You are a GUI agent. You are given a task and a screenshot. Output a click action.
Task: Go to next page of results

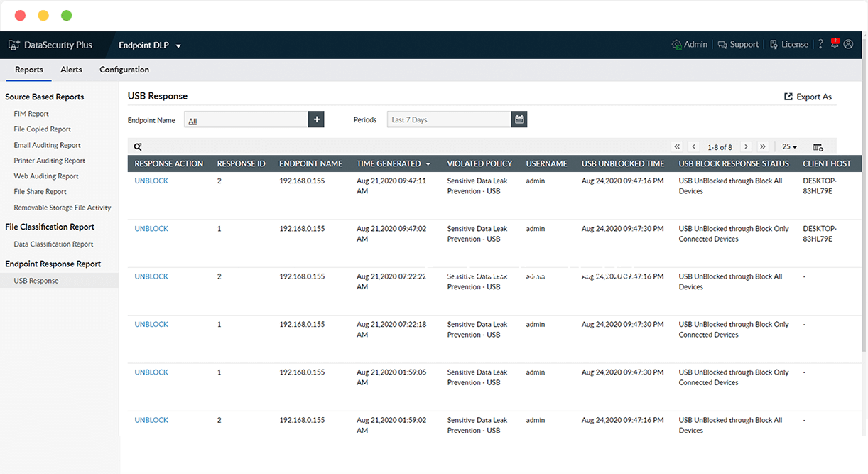pos(746,147)
